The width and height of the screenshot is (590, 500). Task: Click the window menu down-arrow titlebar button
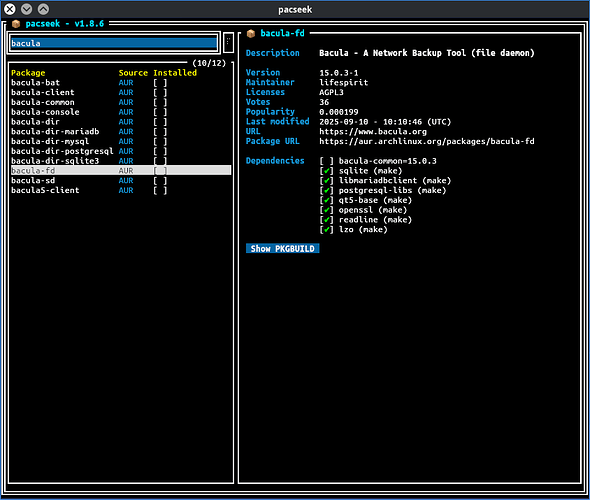coord(26,9)
